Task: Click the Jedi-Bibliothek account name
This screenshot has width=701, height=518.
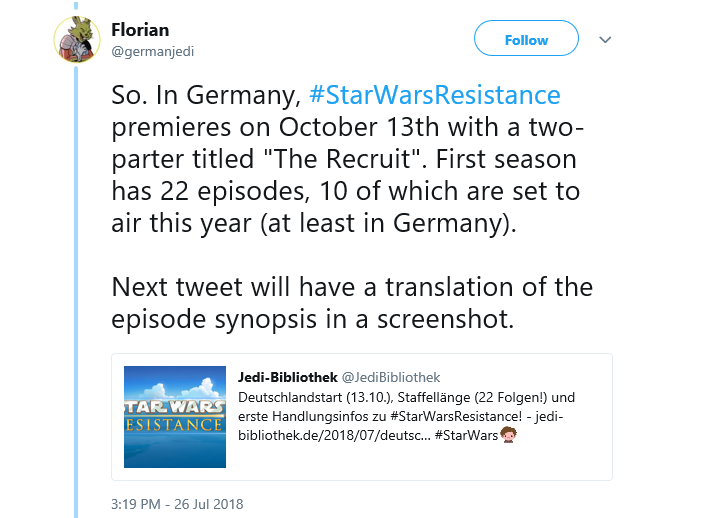Action: click(x=288, y=377)
